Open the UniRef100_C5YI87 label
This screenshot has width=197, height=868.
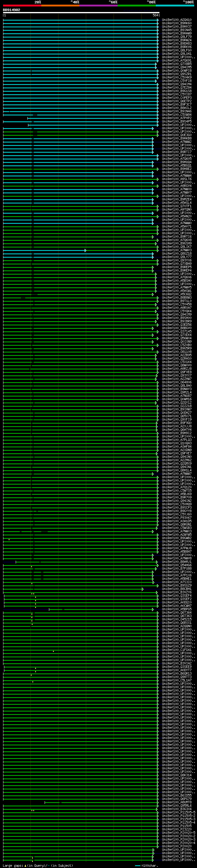tap(177, 94)
